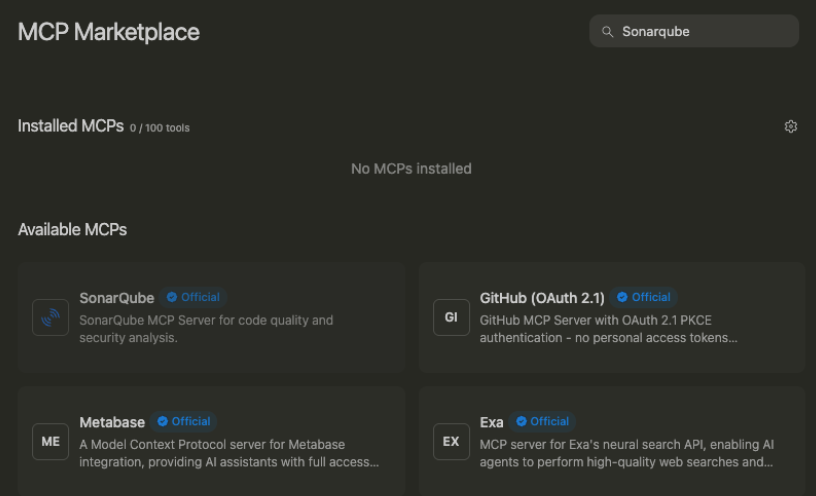Click the SonarQube Official verified badge

point(193,297)
